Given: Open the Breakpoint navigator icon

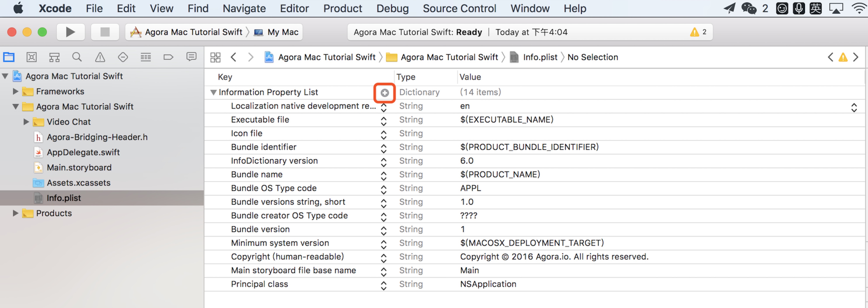Looking at the screenshot, I should pyautogui.click(x=168, y=57).
